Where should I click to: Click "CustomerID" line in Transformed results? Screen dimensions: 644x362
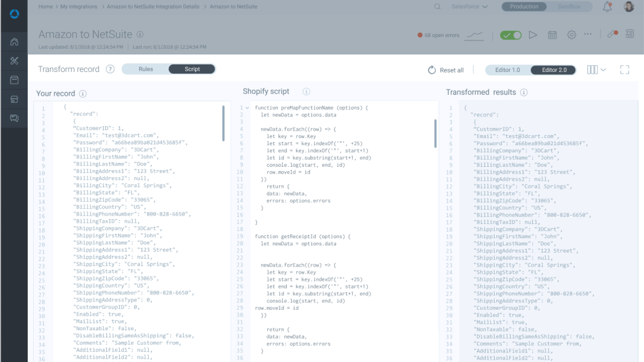499,129
